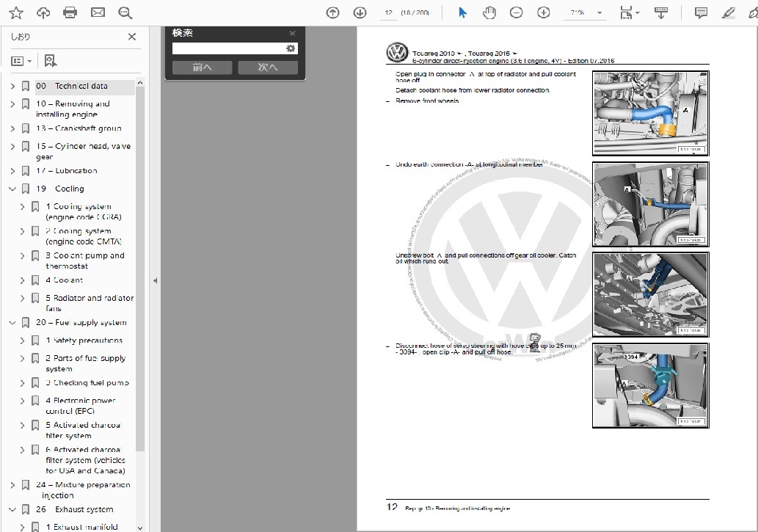Click the earth connection illustration

[x=651, y=205]
